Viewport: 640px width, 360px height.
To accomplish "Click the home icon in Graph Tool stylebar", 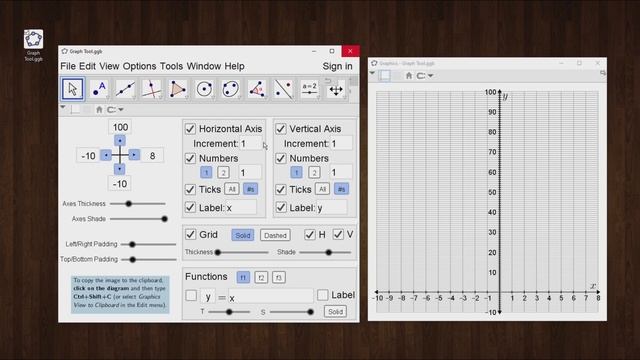I will click(99, 109).
